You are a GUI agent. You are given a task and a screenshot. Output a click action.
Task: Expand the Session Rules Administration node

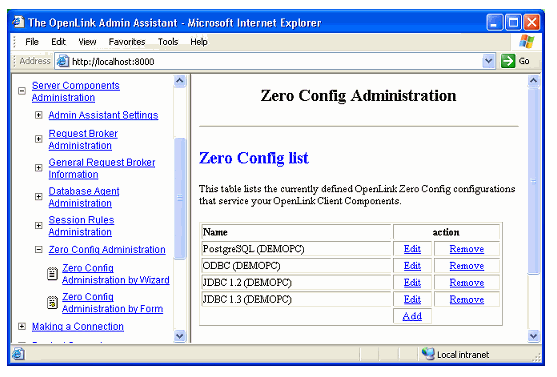[x=39, y=225]
